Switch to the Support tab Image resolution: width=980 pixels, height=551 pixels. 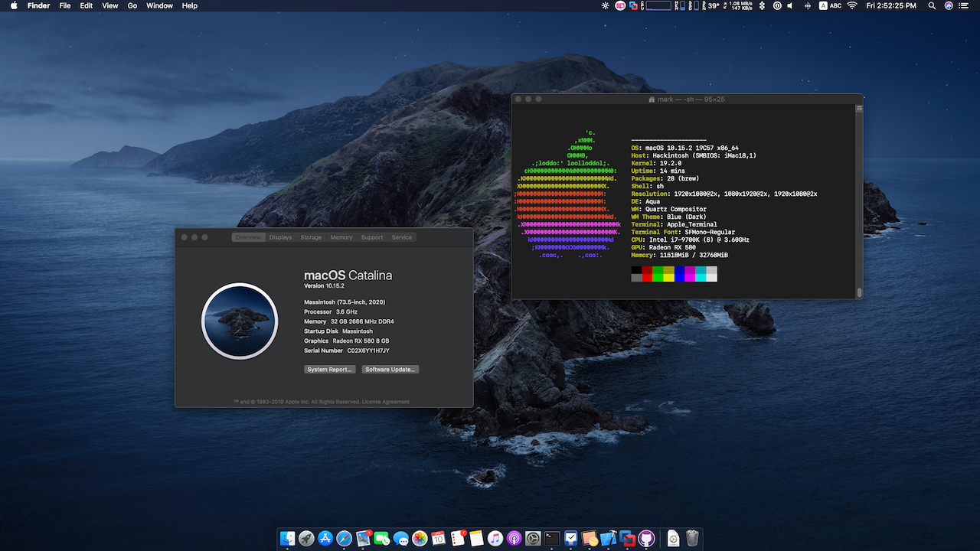click(x=372, y=237)
